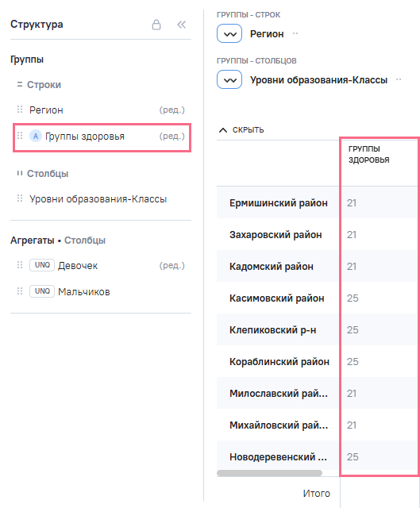Expand the Регион rows group dropdown

click(x=229, y=33)
